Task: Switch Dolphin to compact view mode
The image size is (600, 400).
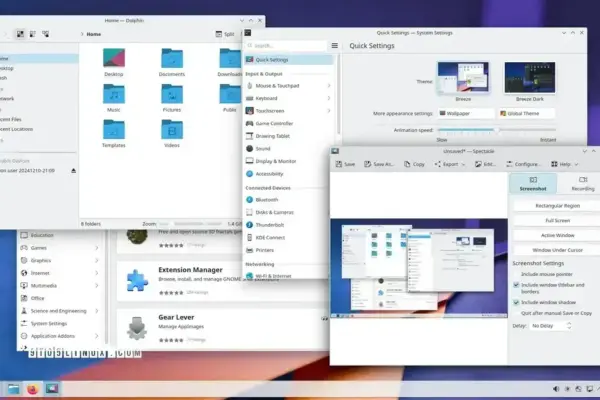Action: coord(33,34)
